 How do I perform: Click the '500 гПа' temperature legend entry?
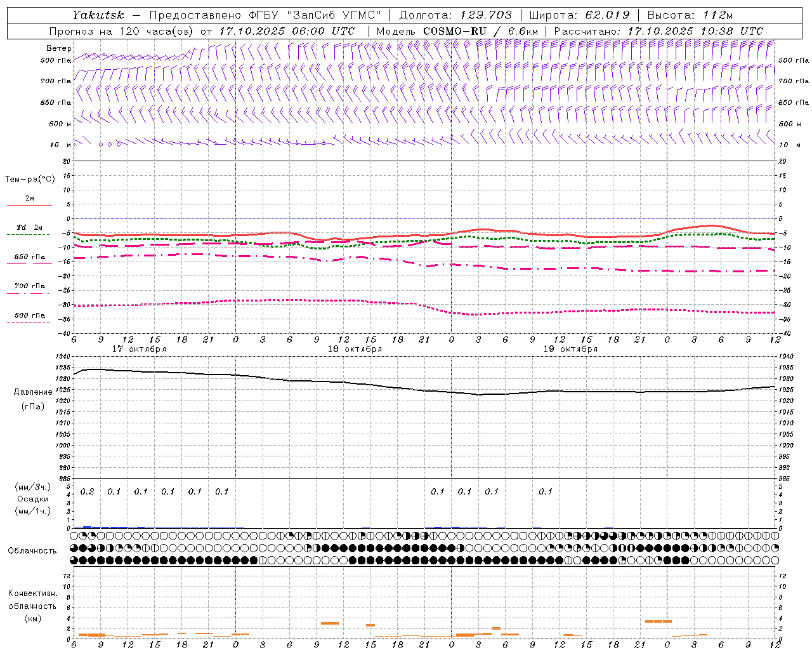pyautogui.click(x=30, y=315)
